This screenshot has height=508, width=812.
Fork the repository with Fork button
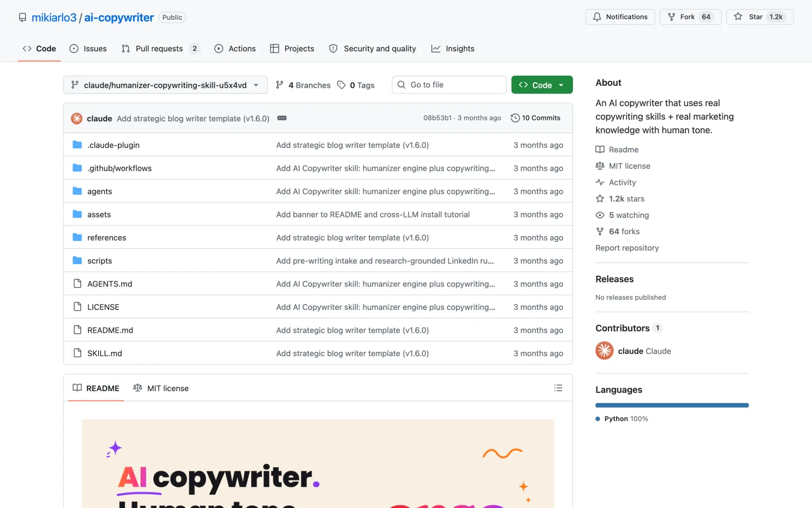coord(690,17)
